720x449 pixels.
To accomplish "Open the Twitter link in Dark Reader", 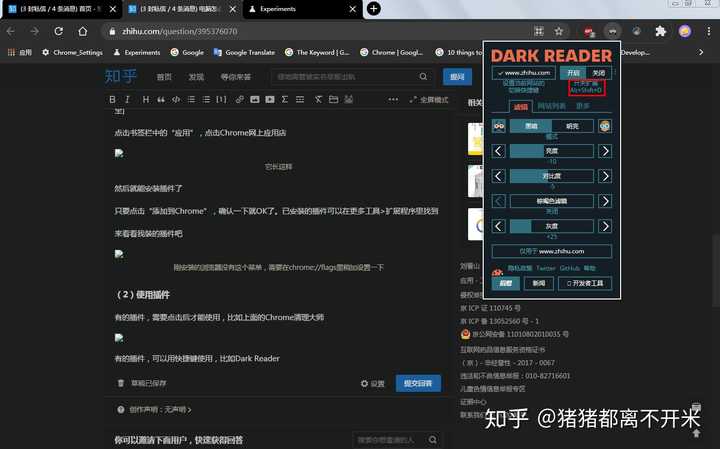I will [546, 268].
